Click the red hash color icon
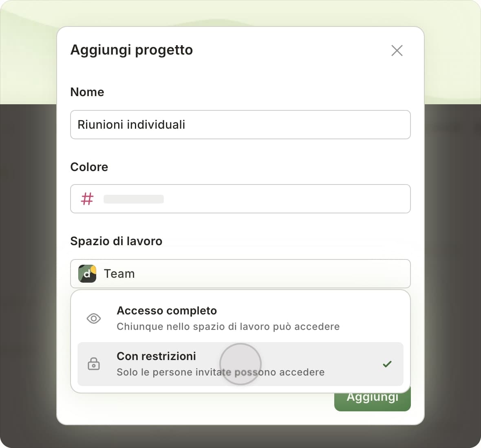 [x=87, y=199]
